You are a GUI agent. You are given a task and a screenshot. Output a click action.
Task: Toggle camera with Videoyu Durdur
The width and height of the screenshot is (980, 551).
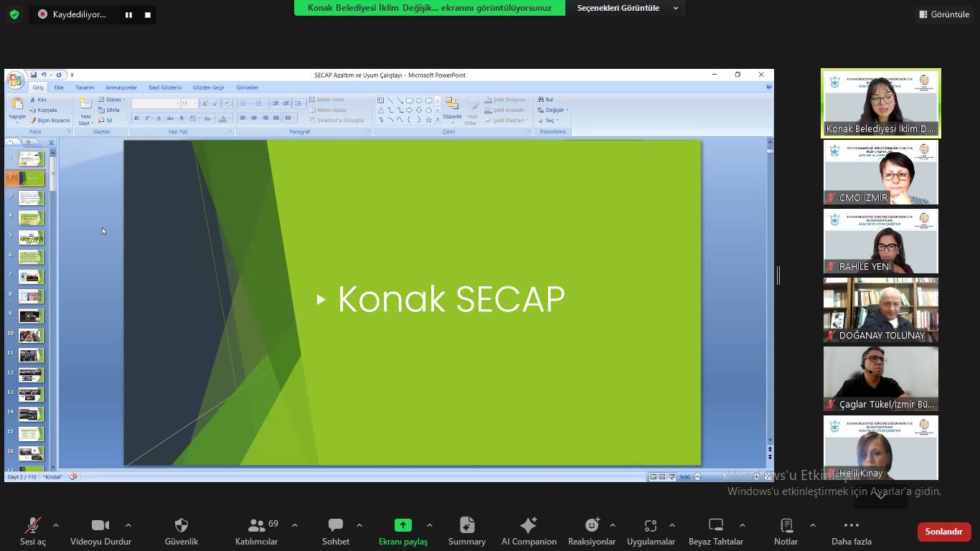click(x=100, y=531)
